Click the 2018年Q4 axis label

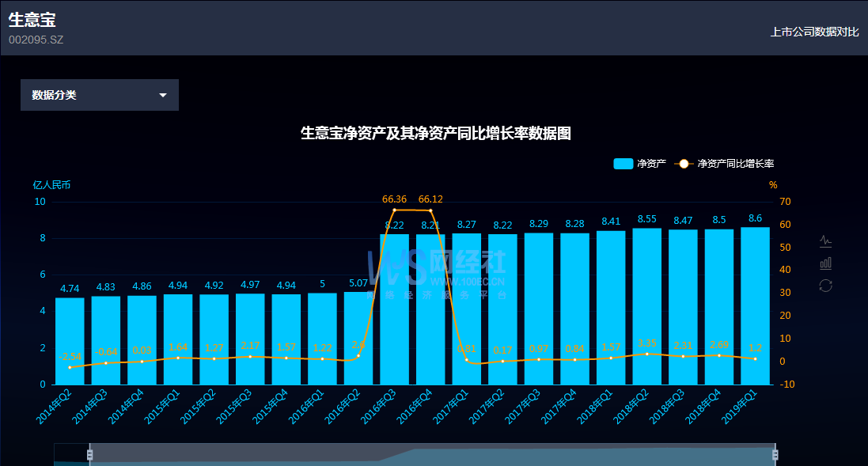pyautogui.click(x=703, y=407)
